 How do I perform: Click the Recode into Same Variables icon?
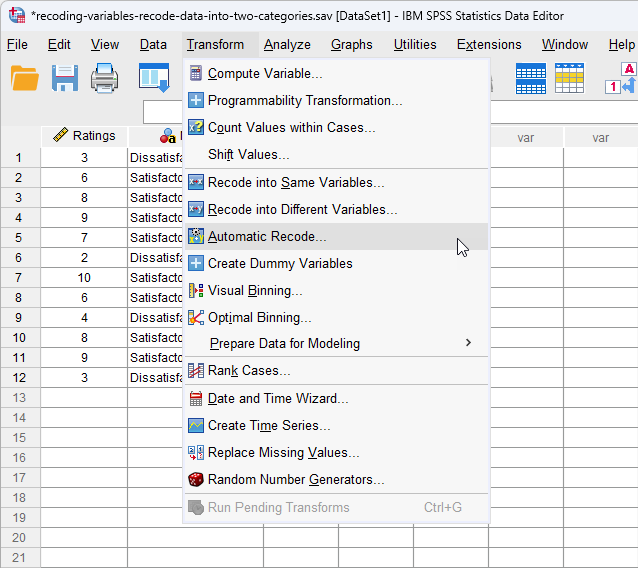(196, 182)
